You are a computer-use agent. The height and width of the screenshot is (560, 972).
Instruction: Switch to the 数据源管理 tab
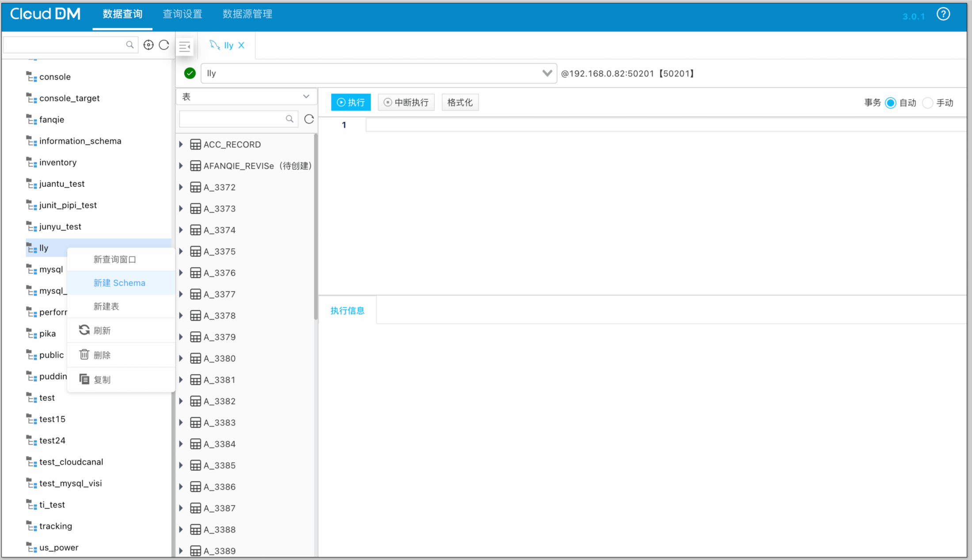tap(247, 14)
